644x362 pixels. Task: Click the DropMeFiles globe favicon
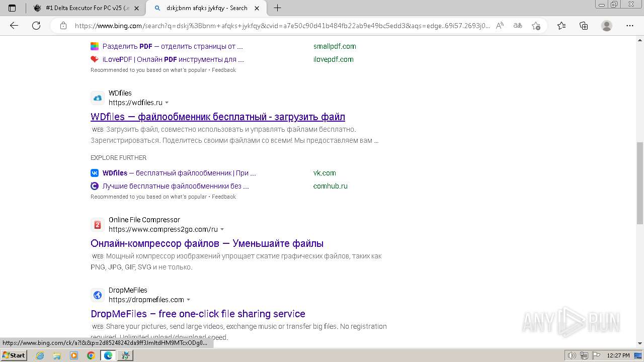[x=98, y=295]
